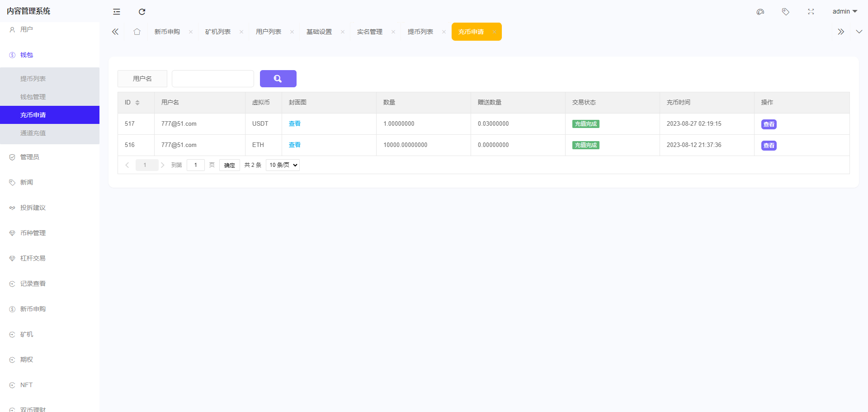Run search with the magnifier button
The image size is (868, 412).
[278, 78]
